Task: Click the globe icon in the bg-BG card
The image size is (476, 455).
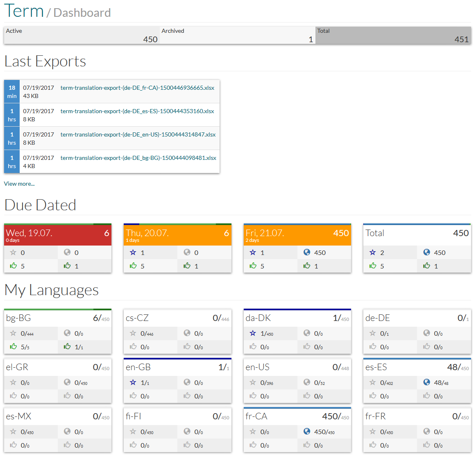Action: 67,333
